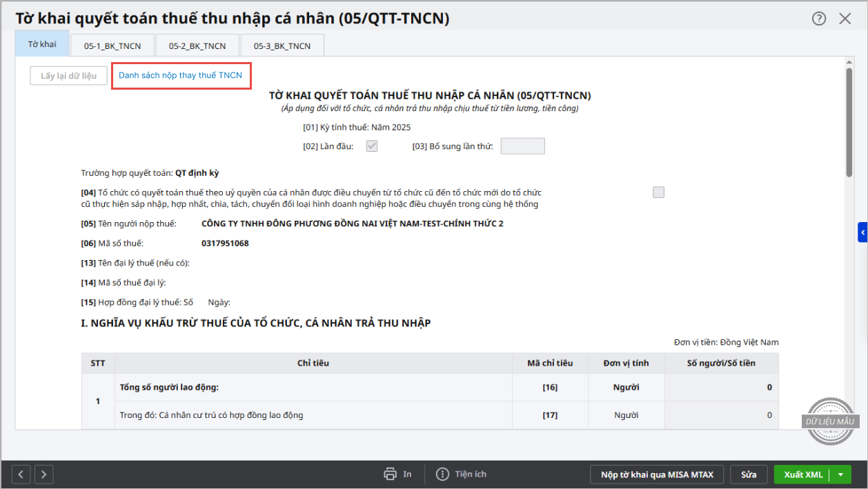Toggle the Lần đầu checkbox
Image resolution: width=868 pixels, height=489 pixels.
[x=372, y=146]
